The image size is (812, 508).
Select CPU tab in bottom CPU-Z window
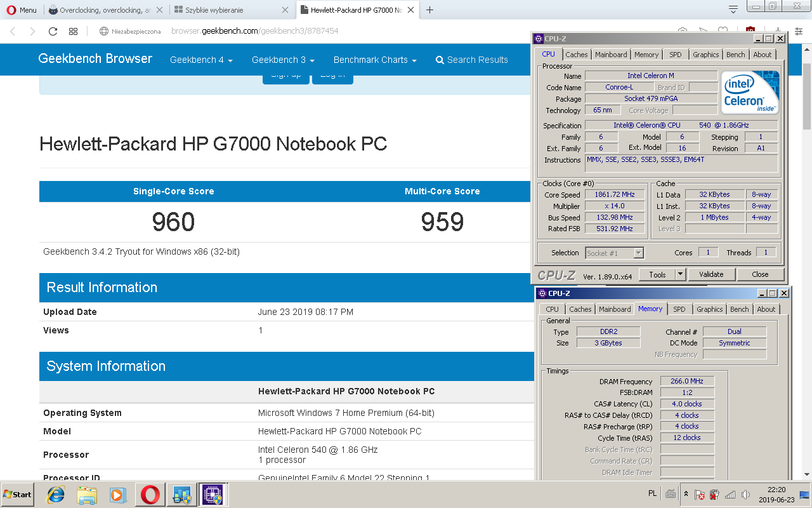coord(553,309)
